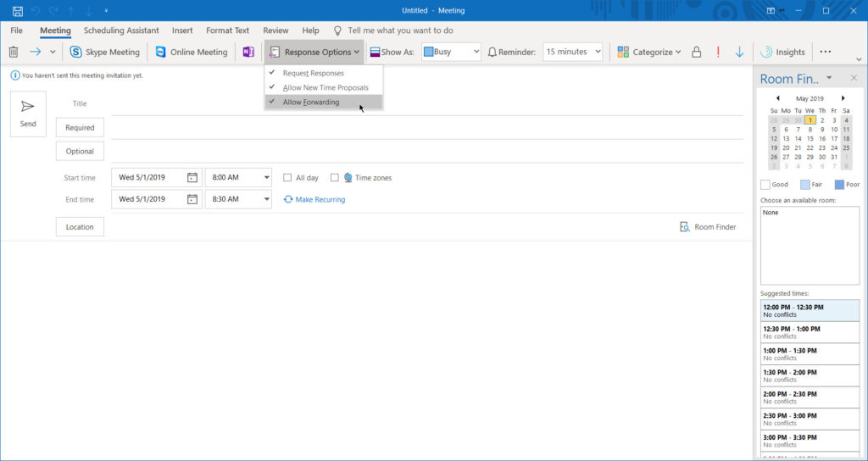The height and width of the screenshot is (461, 868).
Task: Open Insights from the ribbon
Action: (x=782, y=52)
